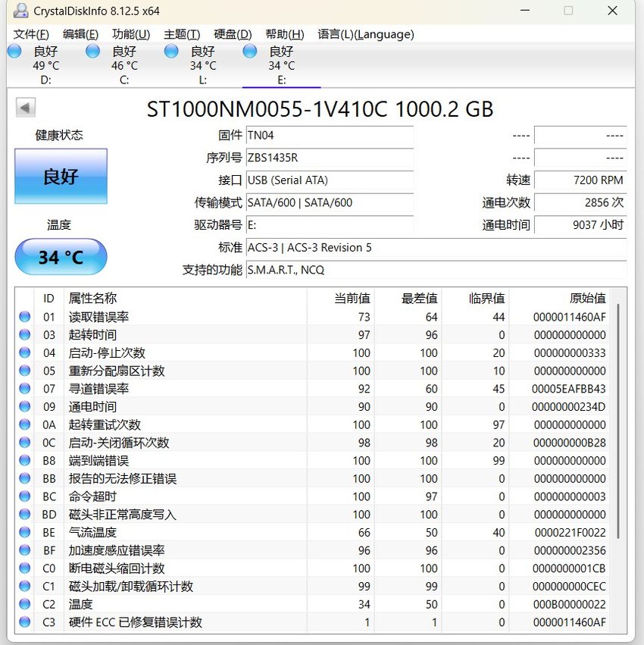644x645 pixels.
Task: Click the 属性名称 column header
Action: [x=186, y=298]
